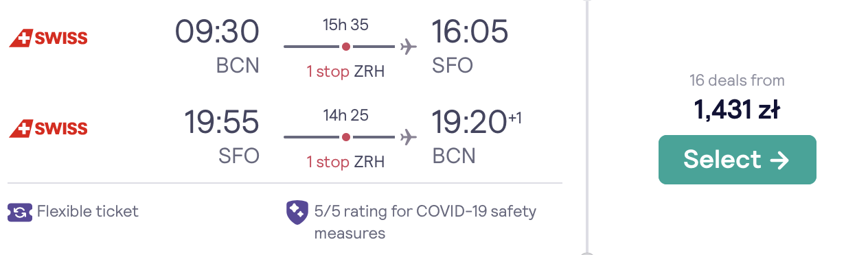Select this flight deal button
Image resolution: width=868 pixels, height=255 pixels.
pos(737,160)
